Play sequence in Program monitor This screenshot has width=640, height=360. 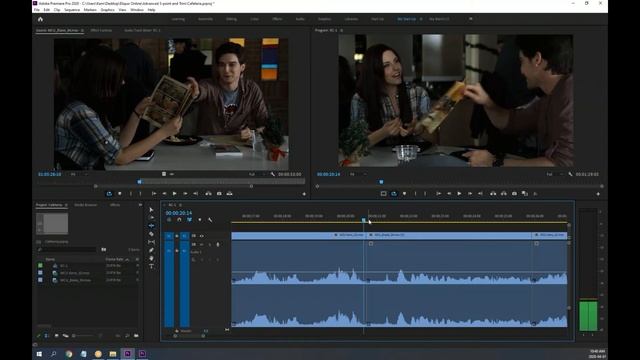459,193
